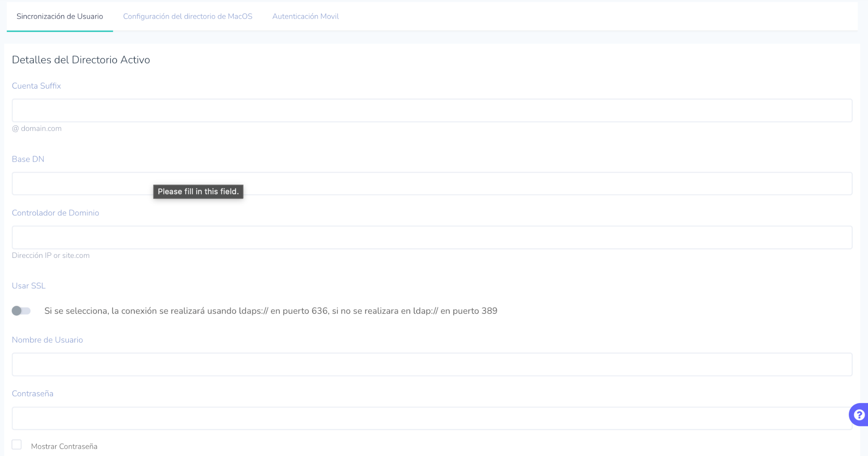The height and width of the screenshot is (456, 868).
Task: Open the purple help question-mark icon
Action: (859, 414)
